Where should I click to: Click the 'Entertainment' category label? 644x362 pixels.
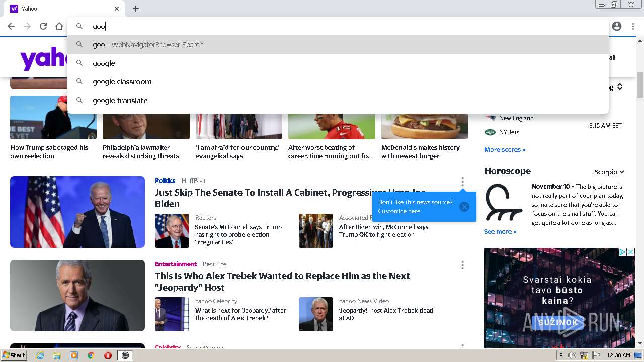pos(176,264)
